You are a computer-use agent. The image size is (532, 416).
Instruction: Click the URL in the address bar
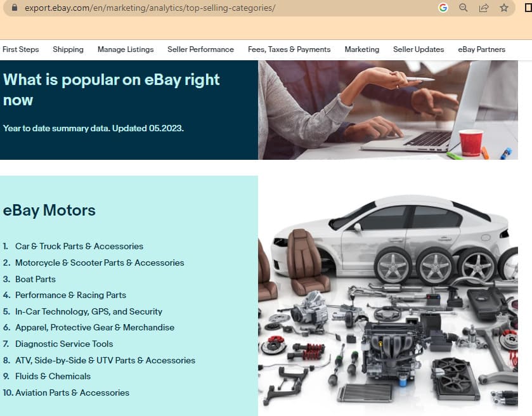[x=150, y=8]
